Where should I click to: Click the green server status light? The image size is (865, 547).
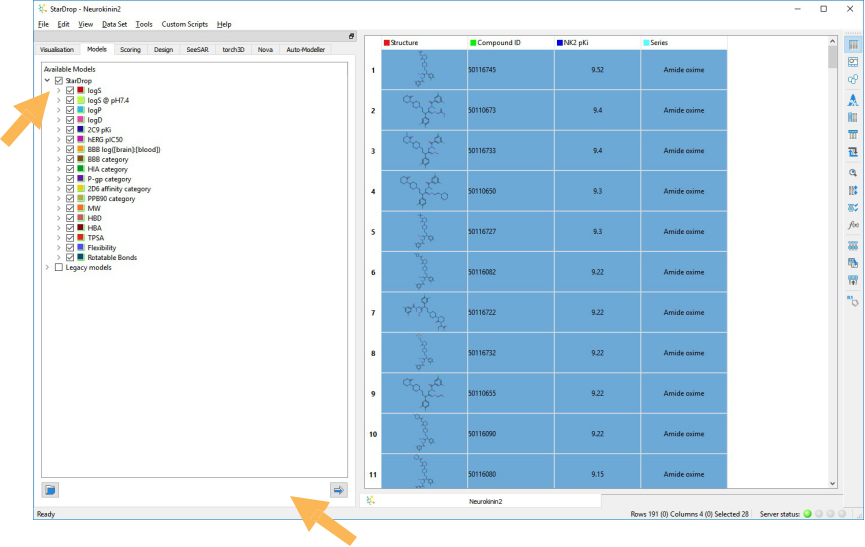[x=808, y=514]
